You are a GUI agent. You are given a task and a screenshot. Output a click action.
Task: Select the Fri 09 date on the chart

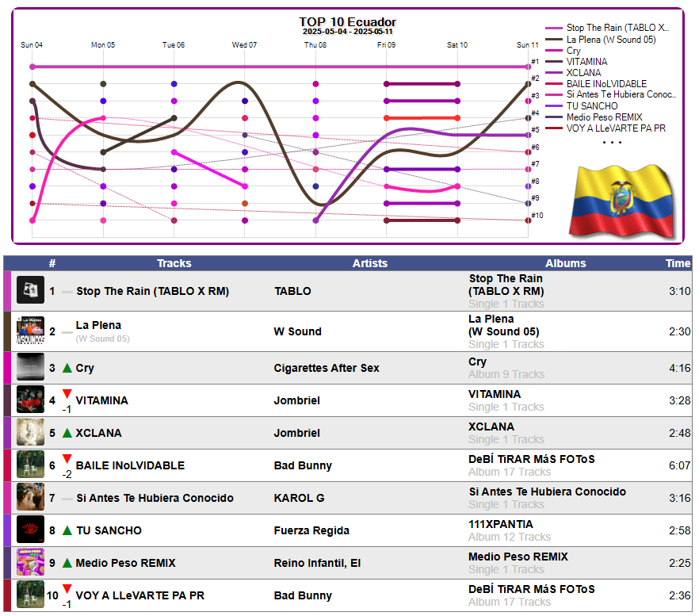tap(386, 45)
